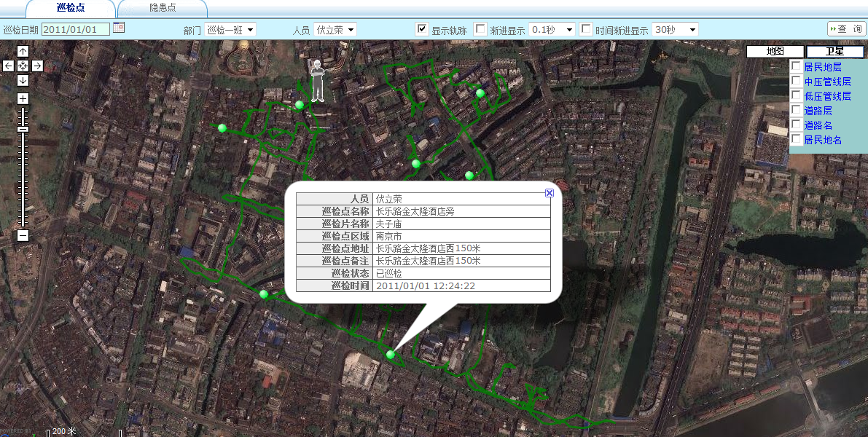Close the patrol info popup
Viewport: 868px width, 437px height.
click(549, 192)
